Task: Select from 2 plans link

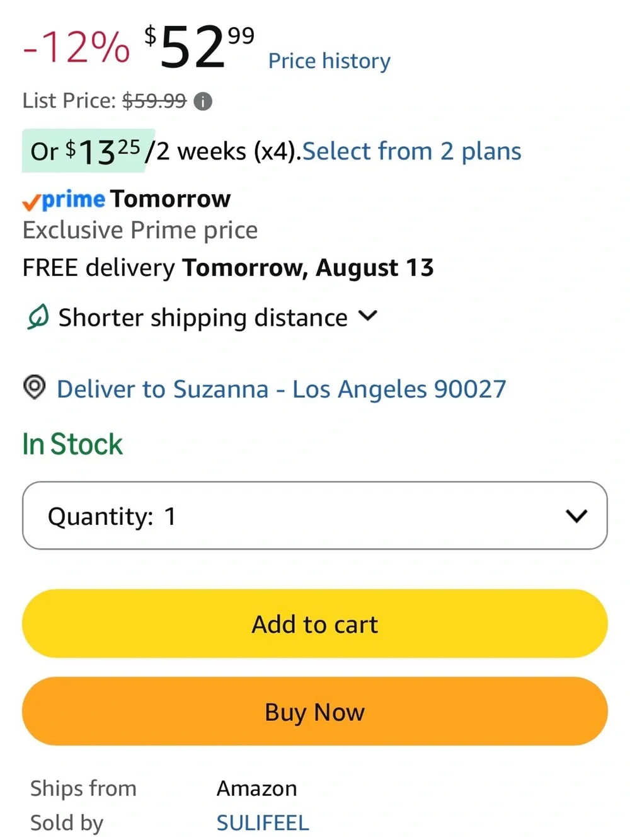Action: click(x=412, y=151)
